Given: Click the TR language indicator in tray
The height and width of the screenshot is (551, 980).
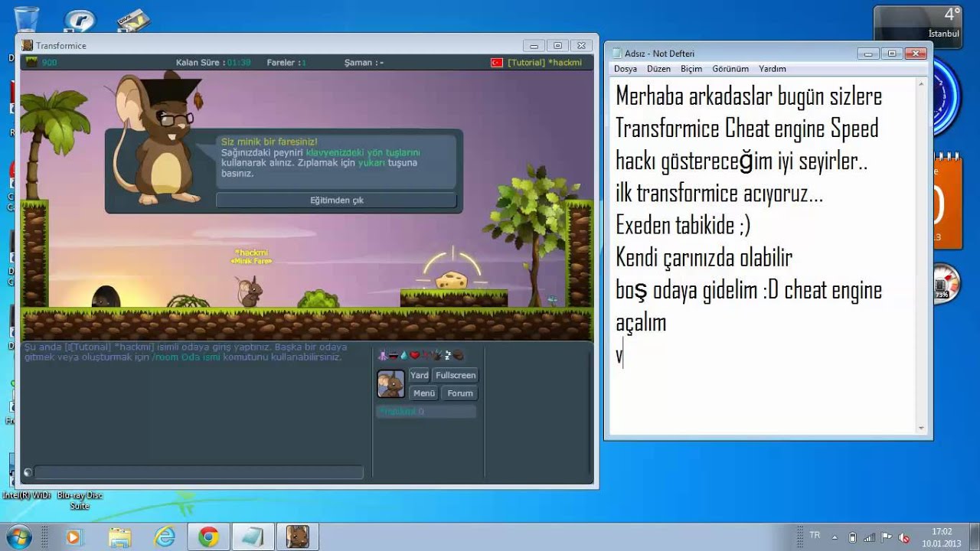Looking at the screenshot, I should [x=815, y=535].
